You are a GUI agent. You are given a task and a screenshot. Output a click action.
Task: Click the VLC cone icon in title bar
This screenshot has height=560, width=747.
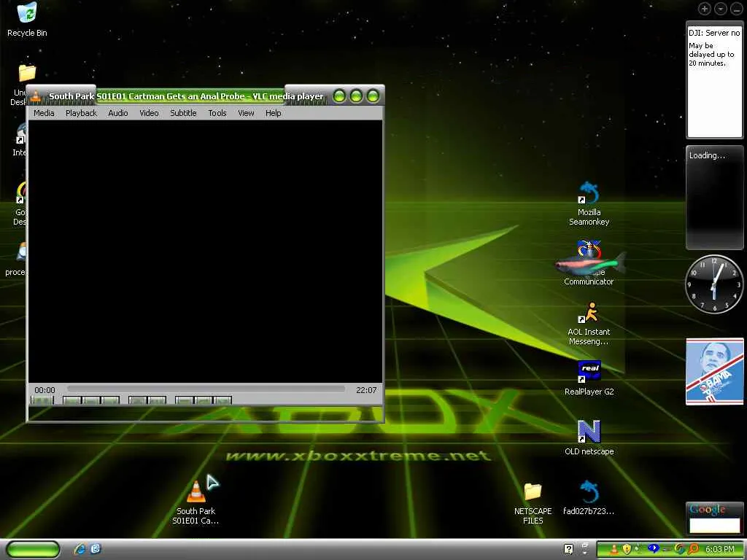tap(36, 96)
